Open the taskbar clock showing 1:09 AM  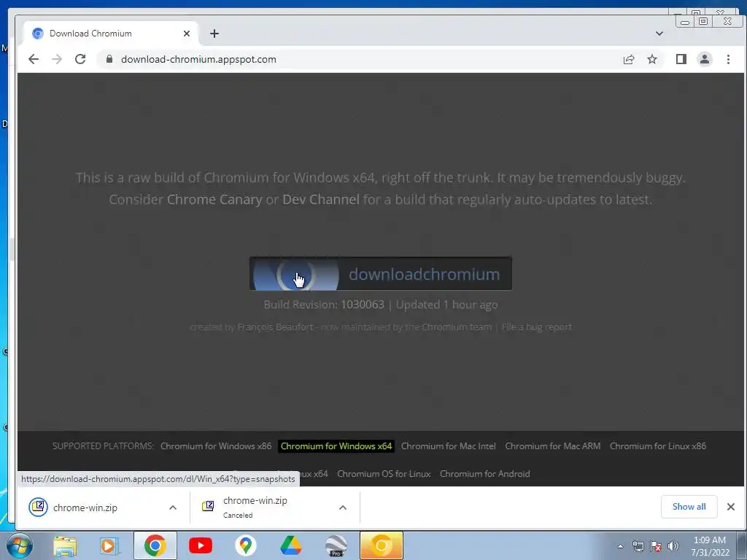click(710, 546)
